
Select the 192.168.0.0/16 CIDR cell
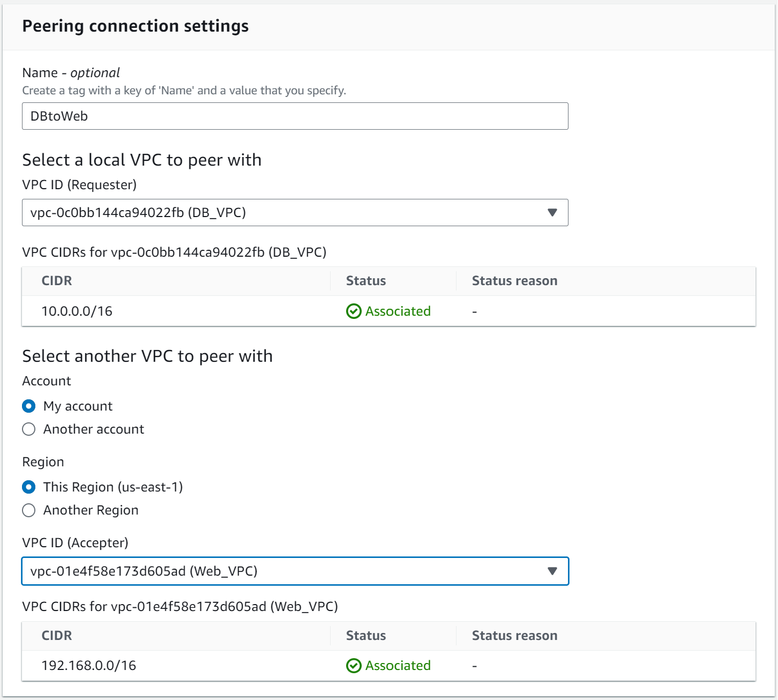click(89, 666)
